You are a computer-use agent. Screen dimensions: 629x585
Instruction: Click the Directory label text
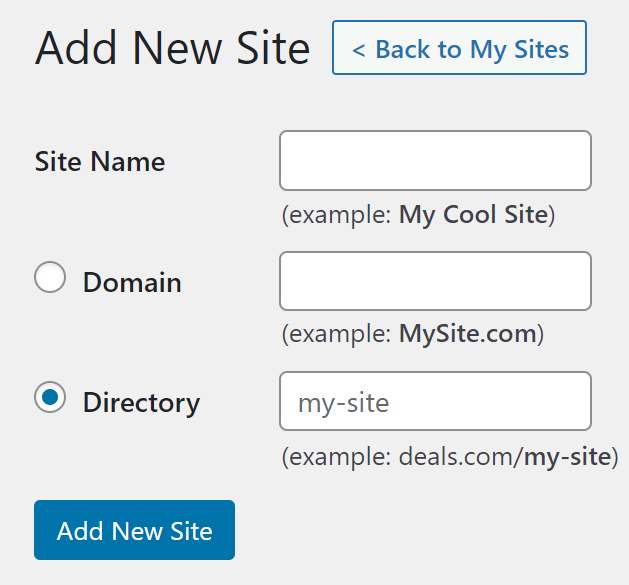point(141,404)
